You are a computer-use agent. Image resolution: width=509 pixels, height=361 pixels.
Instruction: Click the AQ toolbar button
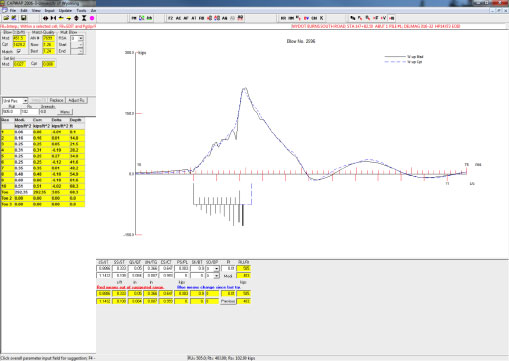[x=225, y=18]
